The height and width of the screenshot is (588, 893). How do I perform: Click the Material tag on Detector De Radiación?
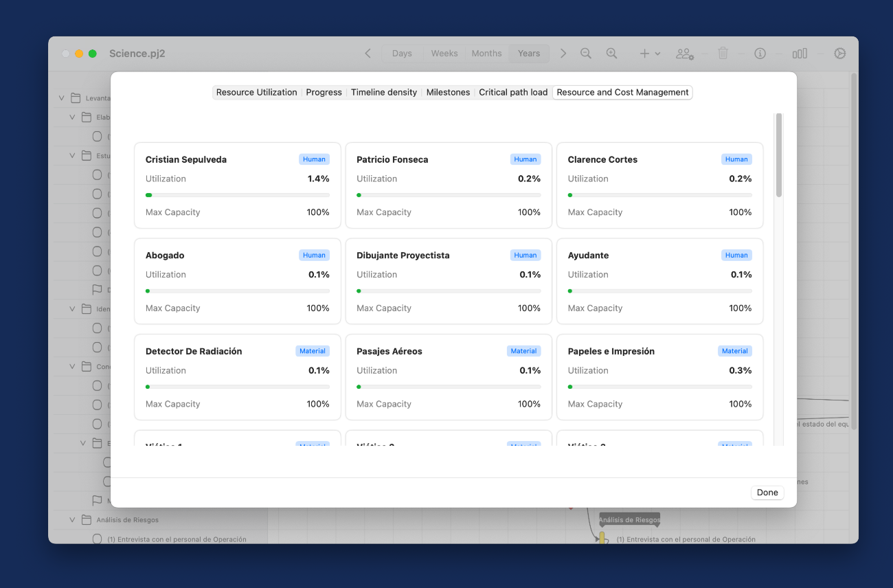(313, 351)
